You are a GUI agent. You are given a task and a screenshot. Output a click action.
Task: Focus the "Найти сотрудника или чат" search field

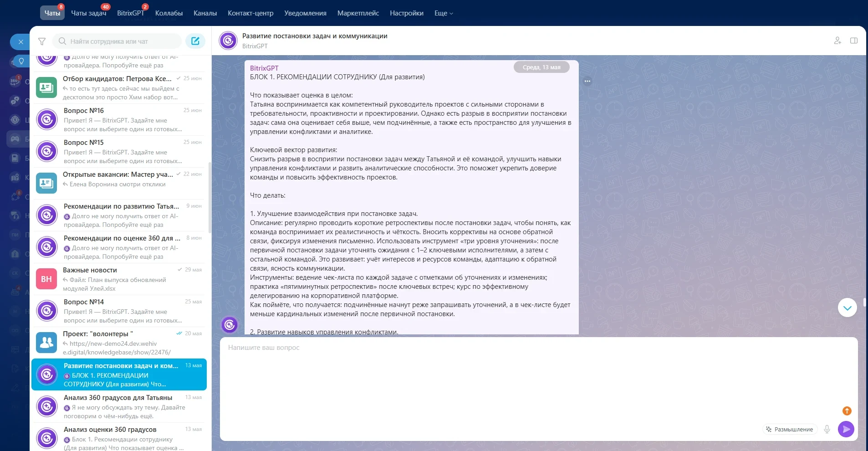point(117,41)
